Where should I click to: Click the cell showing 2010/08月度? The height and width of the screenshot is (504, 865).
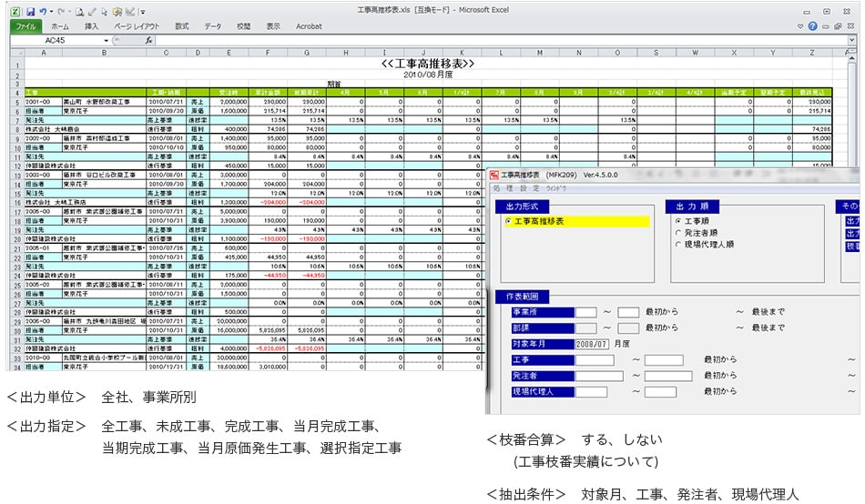(x=428, y=75)
